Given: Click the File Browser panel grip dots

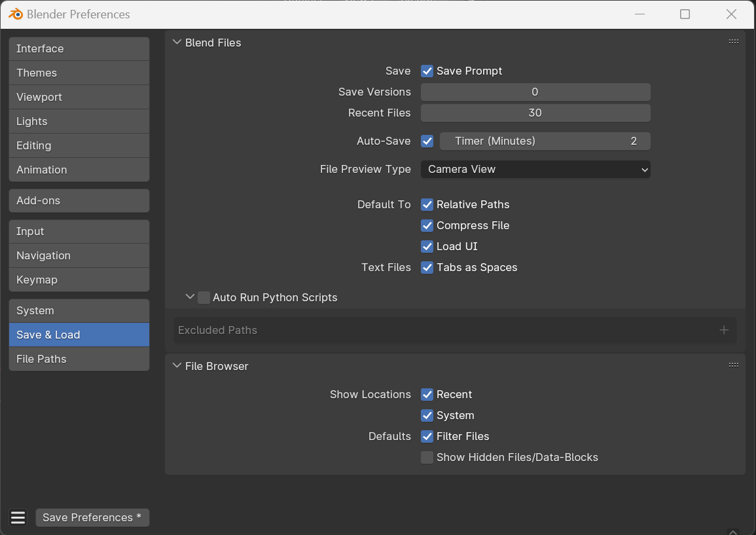Looking at the screenshot, I should pos(733,365).
